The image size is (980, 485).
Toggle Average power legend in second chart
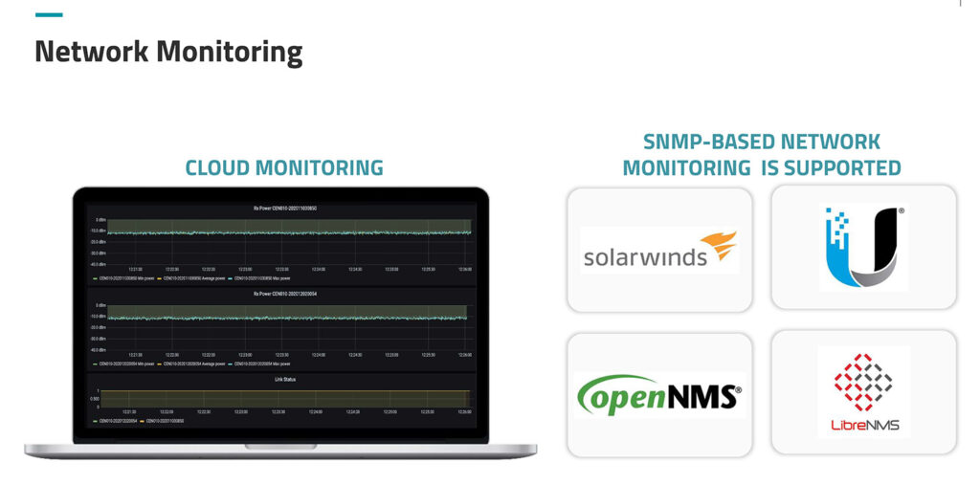[x=190, y=364]
